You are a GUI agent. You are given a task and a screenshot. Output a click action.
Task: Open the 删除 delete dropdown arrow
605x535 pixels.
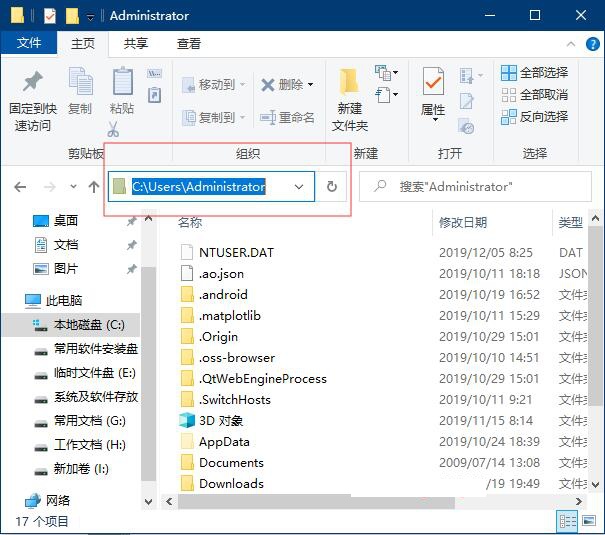[311, 85]
